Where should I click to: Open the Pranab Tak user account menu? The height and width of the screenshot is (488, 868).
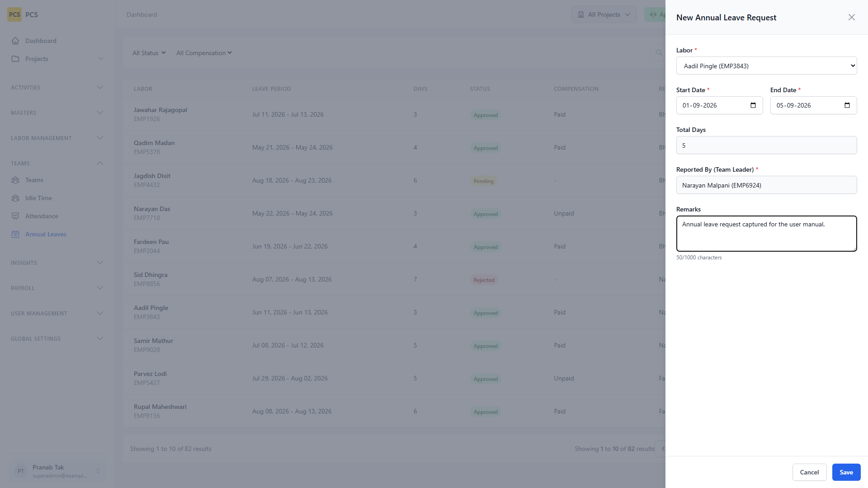(57, 471)
